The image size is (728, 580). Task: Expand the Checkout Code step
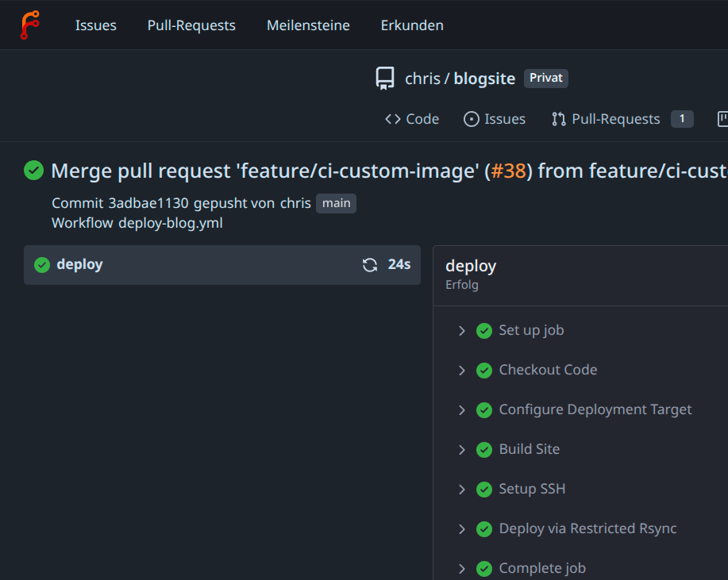pos(463,370)
